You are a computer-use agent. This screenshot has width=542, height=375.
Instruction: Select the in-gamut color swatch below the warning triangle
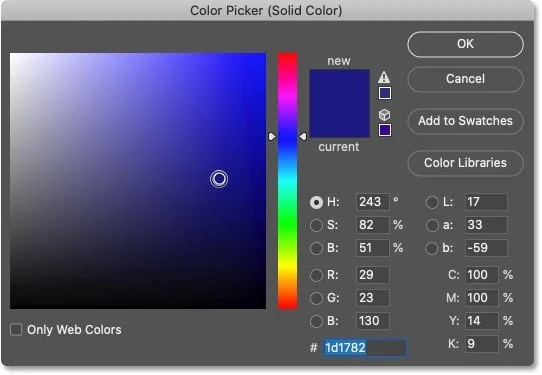coord(385,93)
